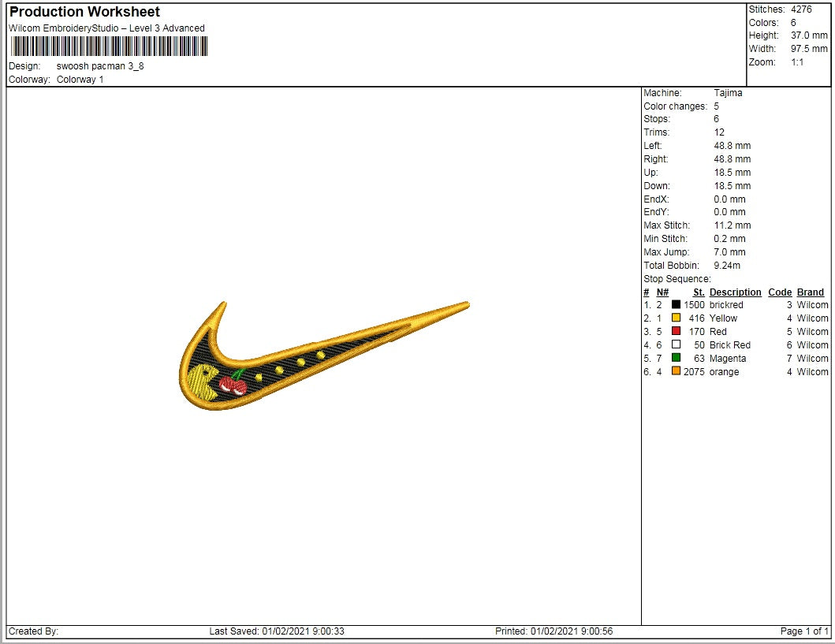
Task: Click the orange description in row 6
Action: pos(724,372)
